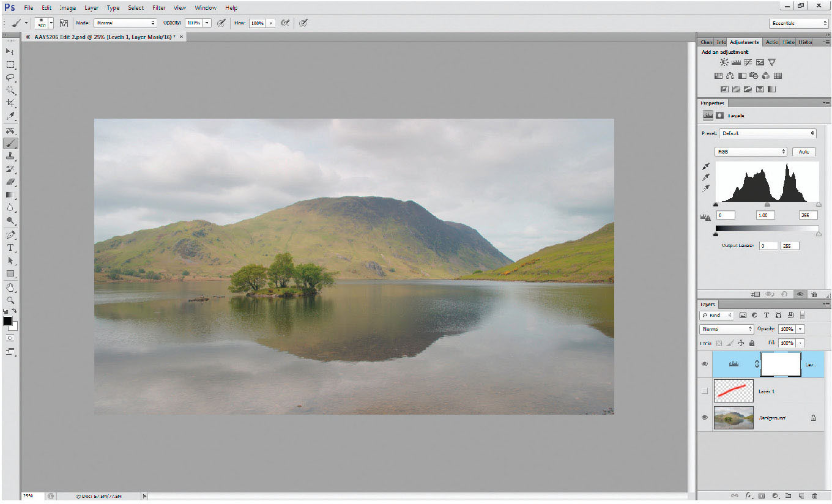The height and width of the screenshot is (504, 832).
Task: Open the RGB channel dropdown
Action: coord(751,151)
